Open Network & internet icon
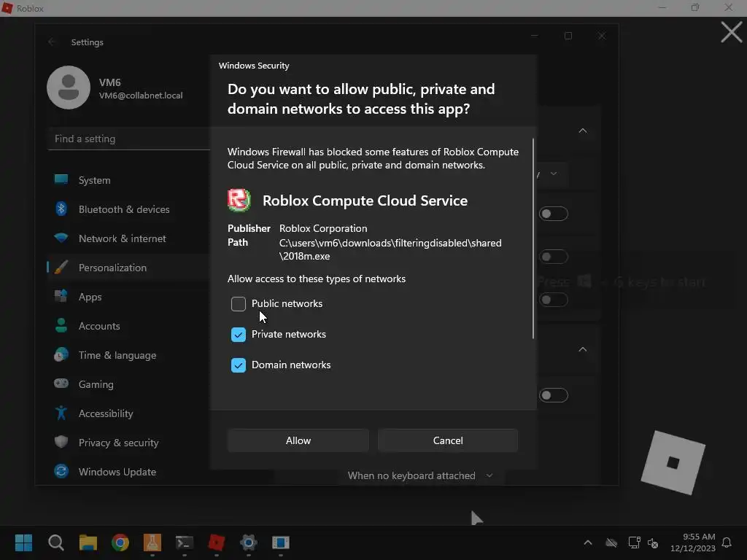This screenshot has width=747, height=560. [x=61, y=238]
